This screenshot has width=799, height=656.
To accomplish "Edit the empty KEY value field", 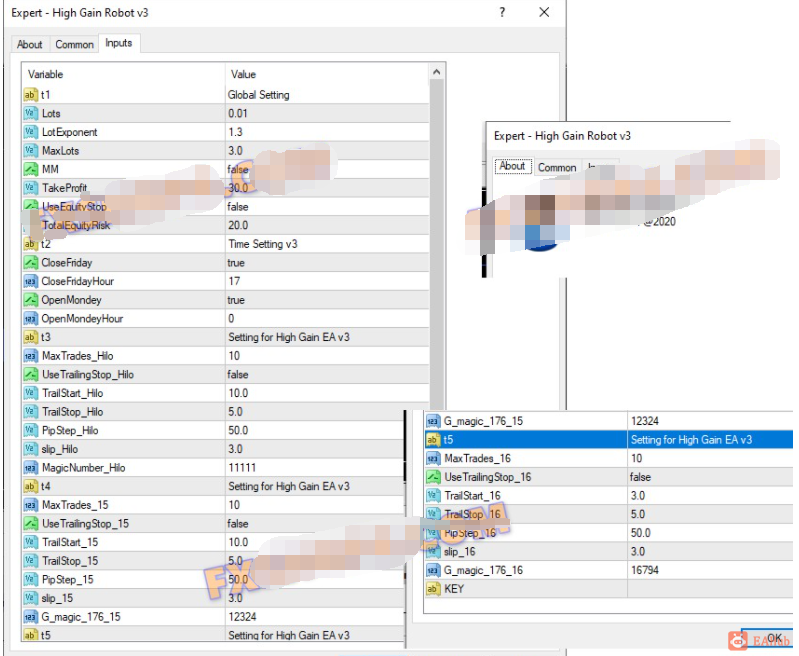I will (x=710, y=589).
